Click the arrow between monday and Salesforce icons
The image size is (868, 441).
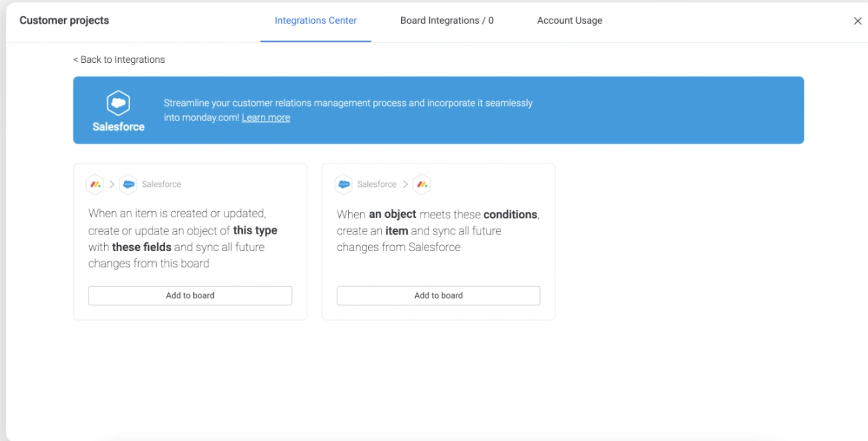coord(111,185)
